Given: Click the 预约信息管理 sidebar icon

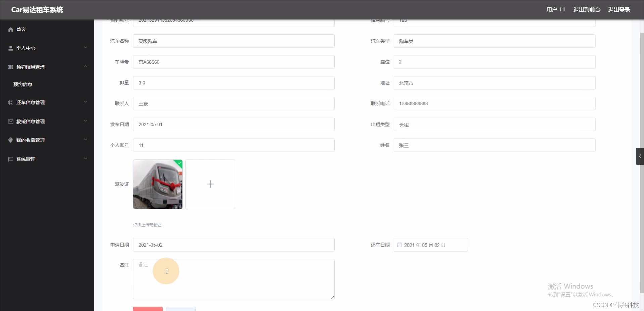Looking at the screenshot, I should tap(10, 67).
